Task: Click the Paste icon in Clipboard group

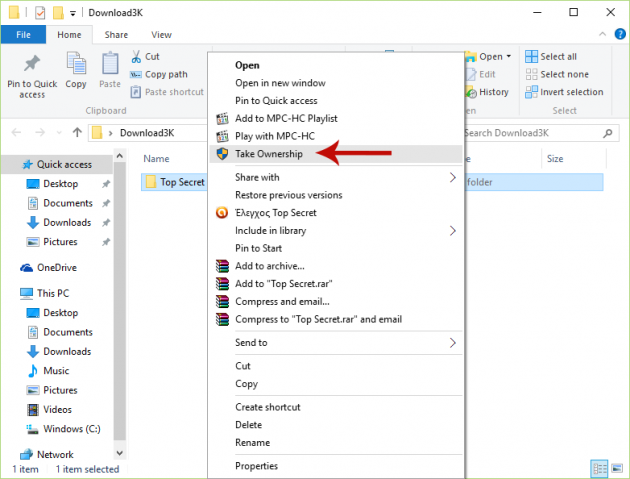Action: click(x=110, y=66)
